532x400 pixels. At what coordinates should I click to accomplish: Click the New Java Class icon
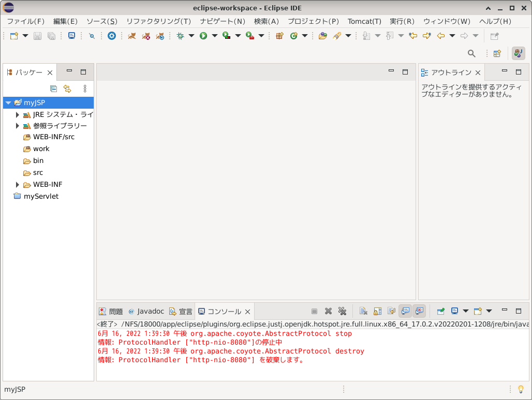pyautogui.click(x=294, y=36)
